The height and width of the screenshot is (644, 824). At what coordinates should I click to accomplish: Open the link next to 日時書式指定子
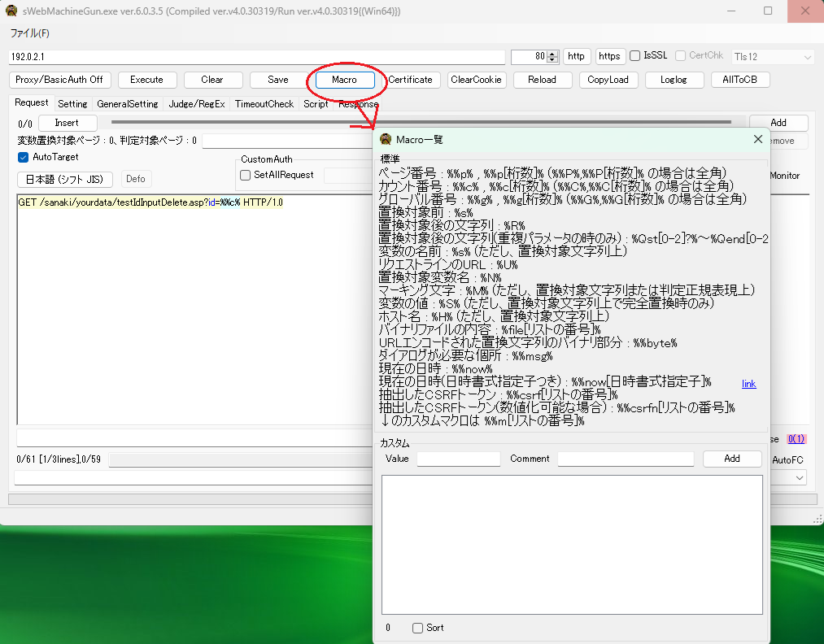749,384
